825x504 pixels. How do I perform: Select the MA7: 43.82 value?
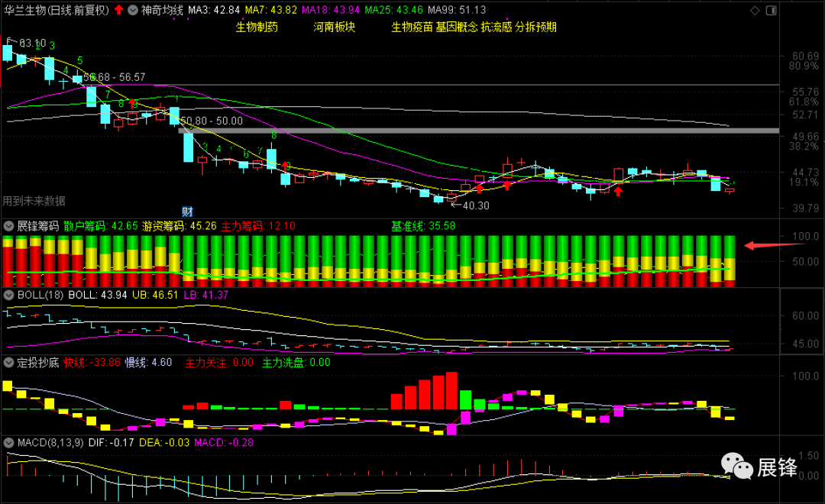tap(271, 10)
